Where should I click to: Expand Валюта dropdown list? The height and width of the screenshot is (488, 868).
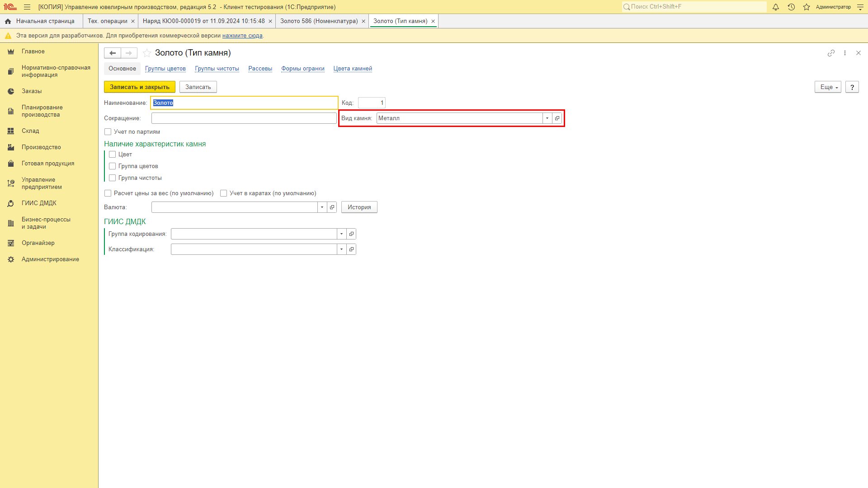[322, 207]
